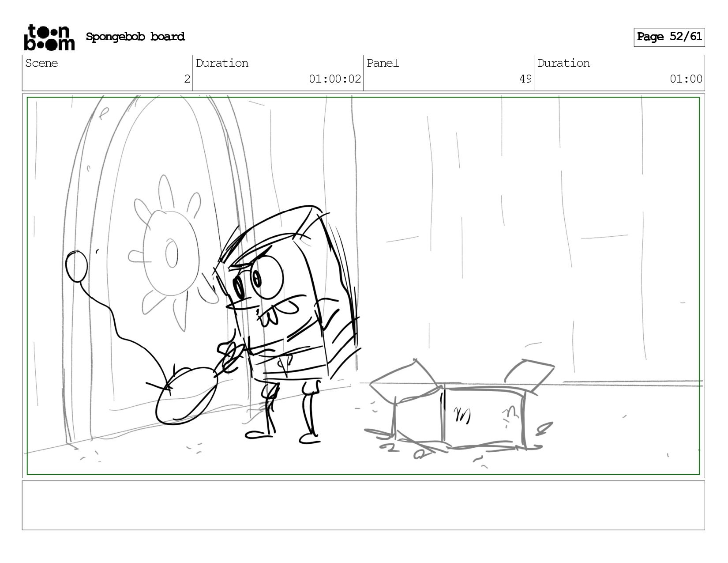728x563 pixels.
Task: Click the 'Duration' label above 01:00:02
Action: tap(222, 63)
